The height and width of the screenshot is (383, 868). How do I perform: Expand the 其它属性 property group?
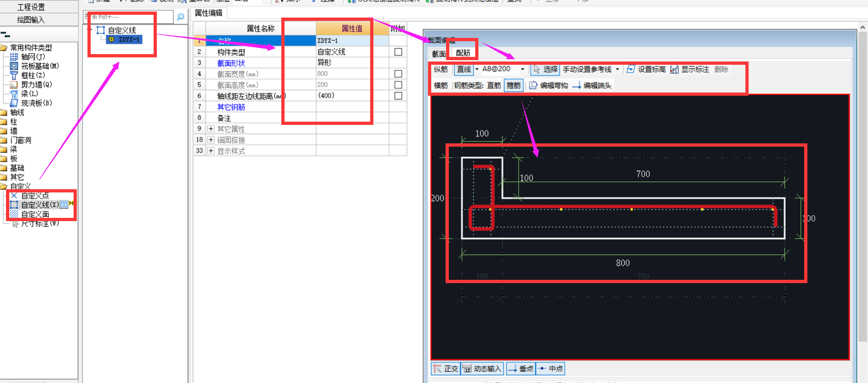(211, 129)
